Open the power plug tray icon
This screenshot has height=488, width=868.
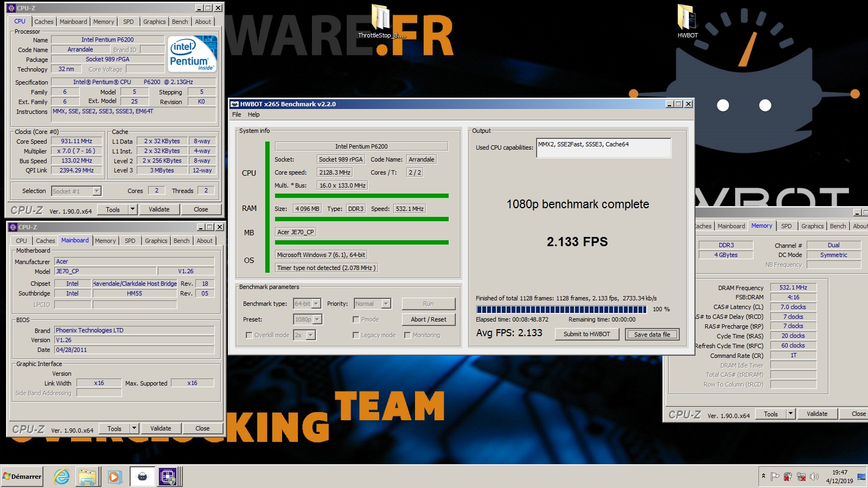coord(788,477)
